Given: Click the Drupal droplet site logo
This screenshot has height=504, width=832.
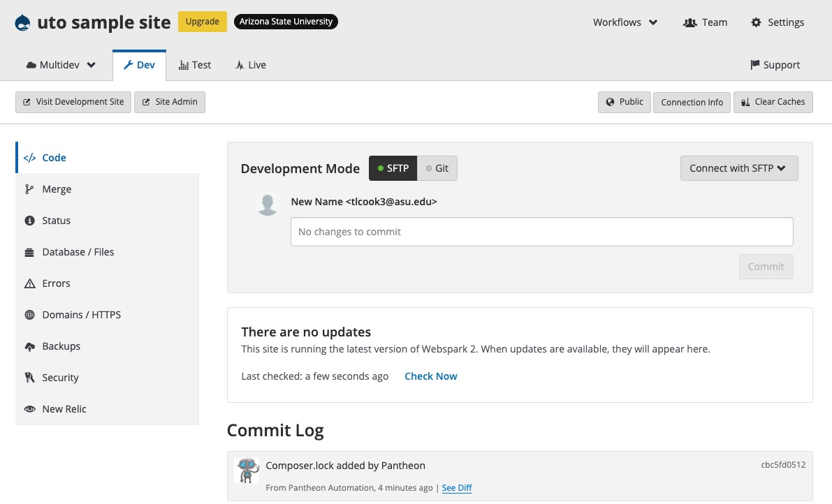Looking at the screenshot, I should 22,23.
